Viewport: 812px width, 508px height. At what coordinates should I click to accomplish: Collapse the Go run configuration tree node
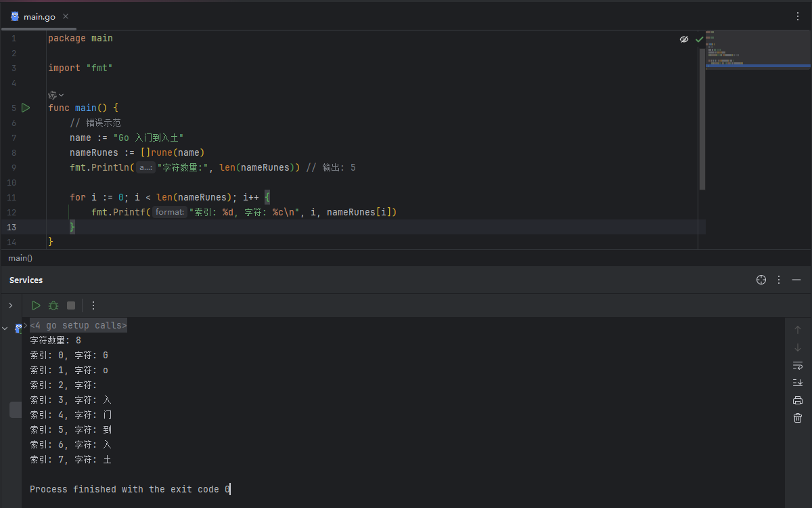[5, 329]
